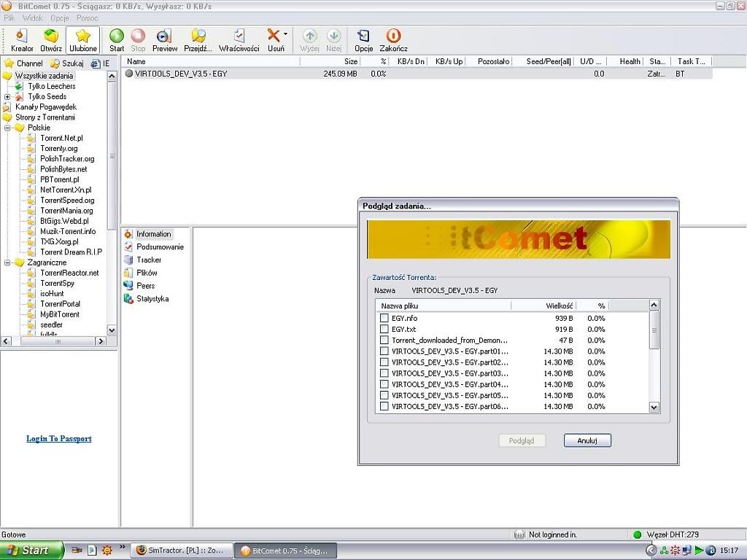The width and height of the screenshot is (747, 560).
Task: Check the EGY.txt file checkbox
Action: point(384,329)
